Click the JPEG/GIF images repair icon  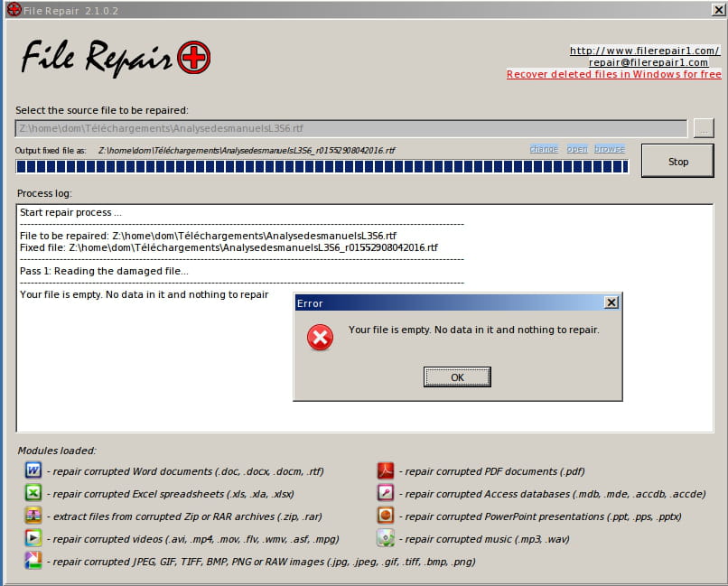tap(33, 561)
